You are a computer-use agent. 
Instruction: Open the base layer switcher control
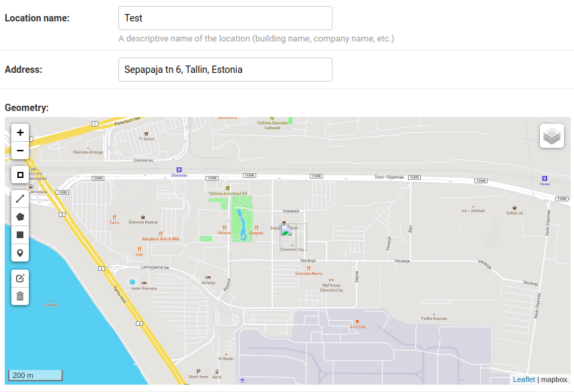(551, 135)
